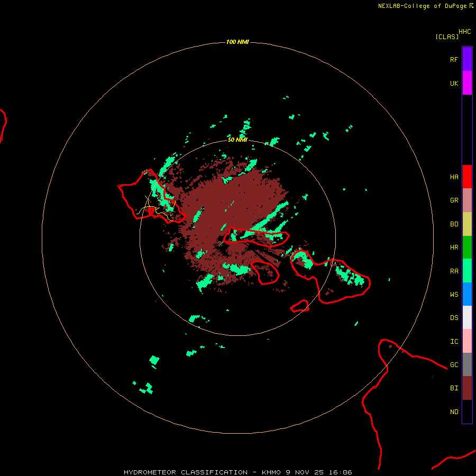Click the DS white legend swatch

[467, 317]
